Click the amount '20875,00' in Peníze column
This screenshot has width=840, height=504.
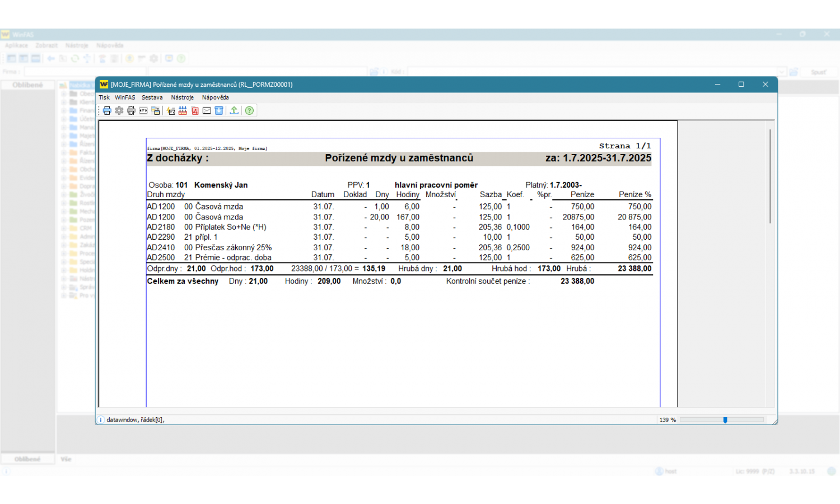(578, 217)
